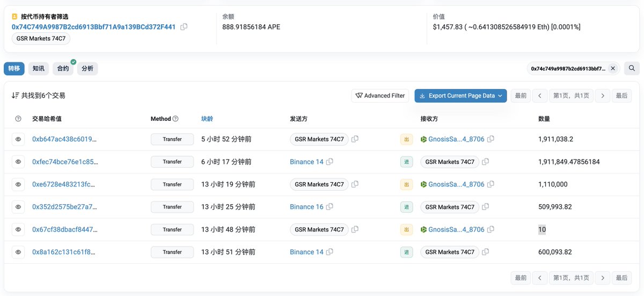Go to next page in top pagination

[603, 96]
